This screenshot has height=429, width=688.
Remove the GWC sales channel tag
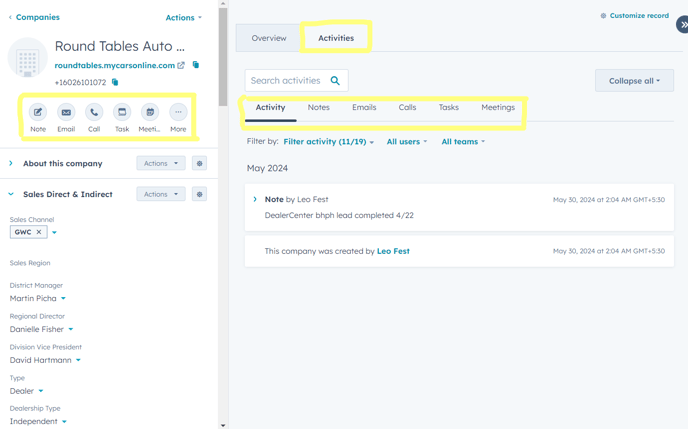coord(40,232)
